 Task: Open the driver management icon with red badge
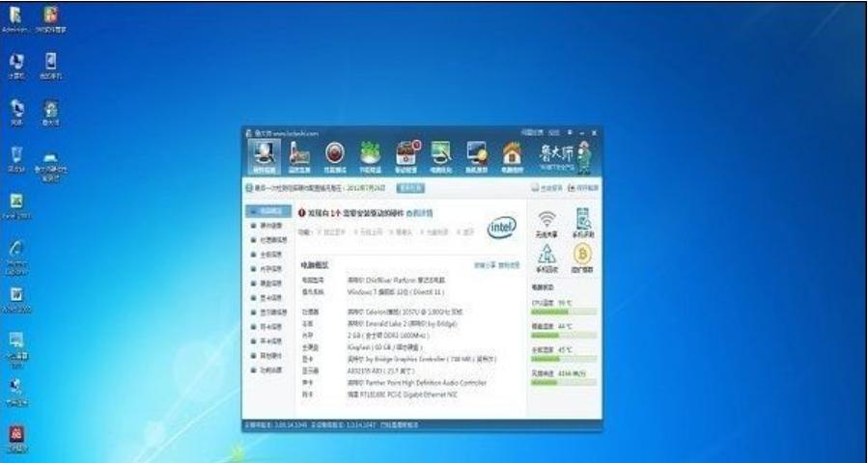406,157
